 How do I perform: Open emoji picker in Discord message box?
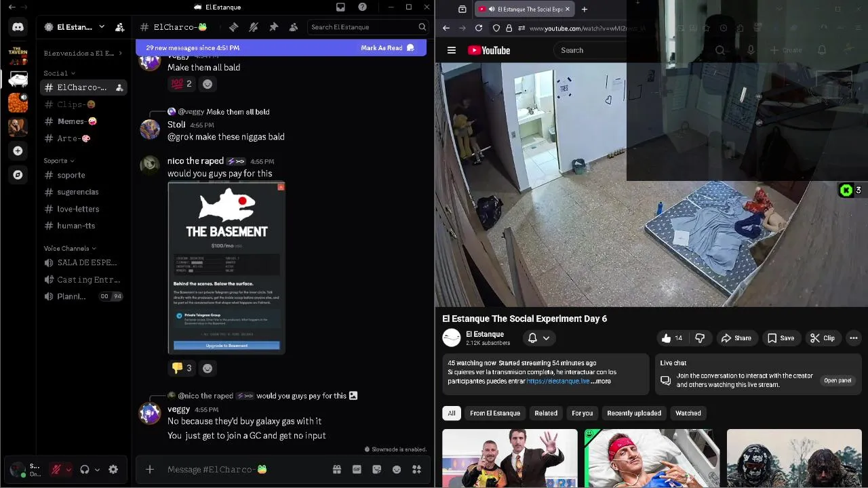(397, 469)
